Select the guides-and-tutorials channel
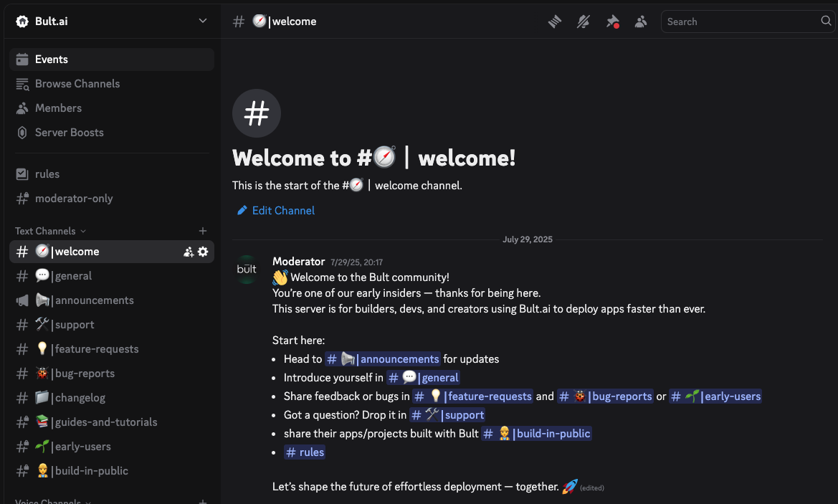Screen dimensions: 838x504 coord(112,422)
